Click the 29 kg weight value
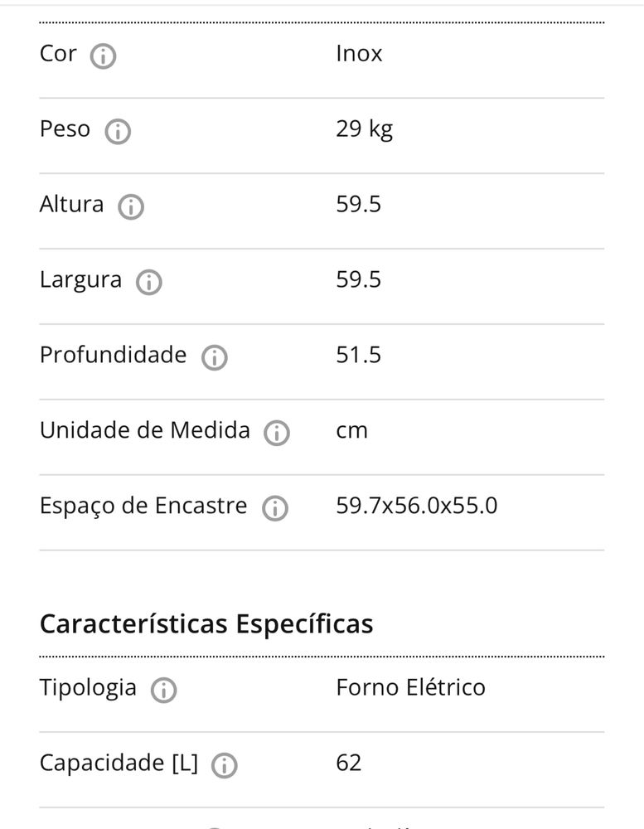Image resolution: width=644 pixels, height=829 pixels. click(365, 129)
